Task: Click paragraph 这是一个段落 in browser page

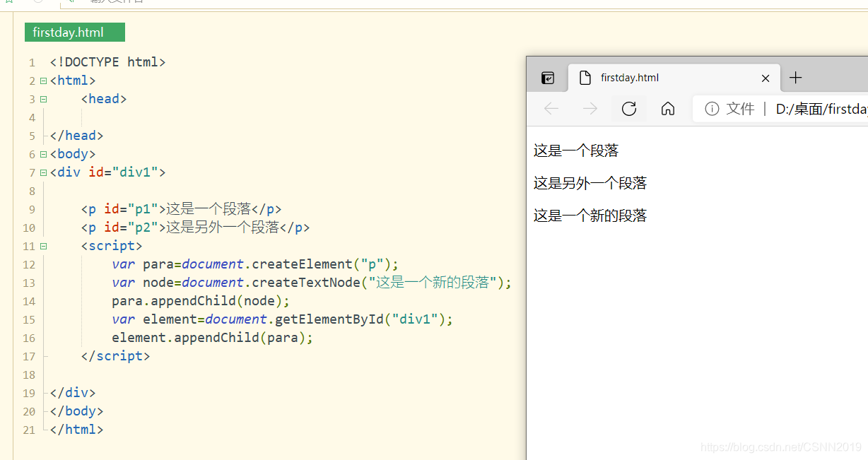Action: click(x=576, y=151)
